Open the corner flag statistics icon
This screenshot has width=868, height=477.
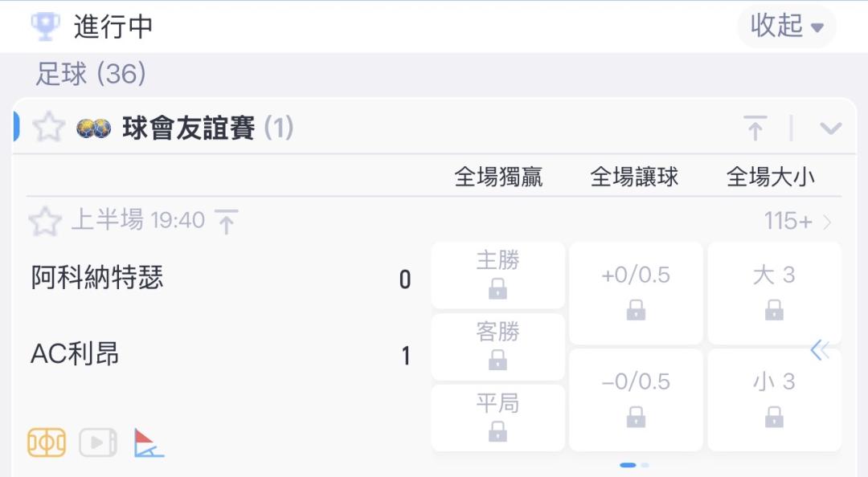[149, 442]
